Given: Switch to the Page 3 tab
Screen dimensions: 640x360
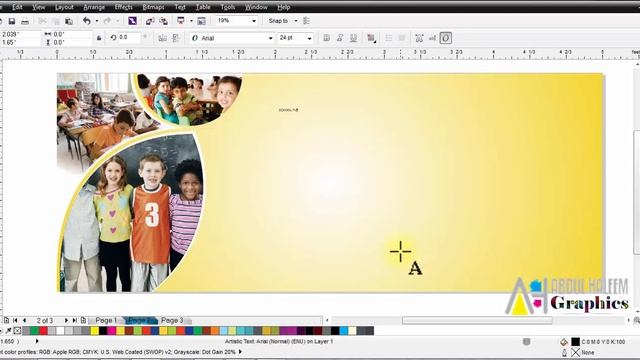Looking at the screenshot, I should tap(172, 320).
